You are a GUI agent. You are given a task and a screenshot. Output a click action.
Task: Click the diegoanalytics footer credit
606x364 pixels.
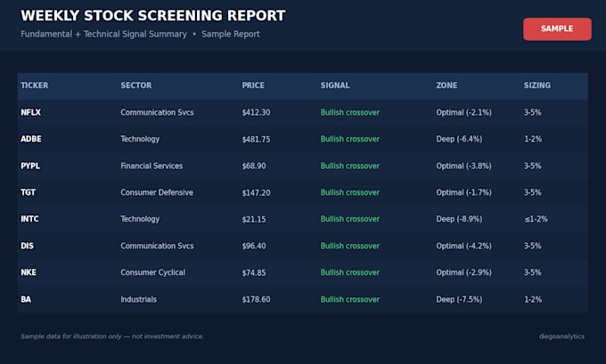(x=561, y=336)
